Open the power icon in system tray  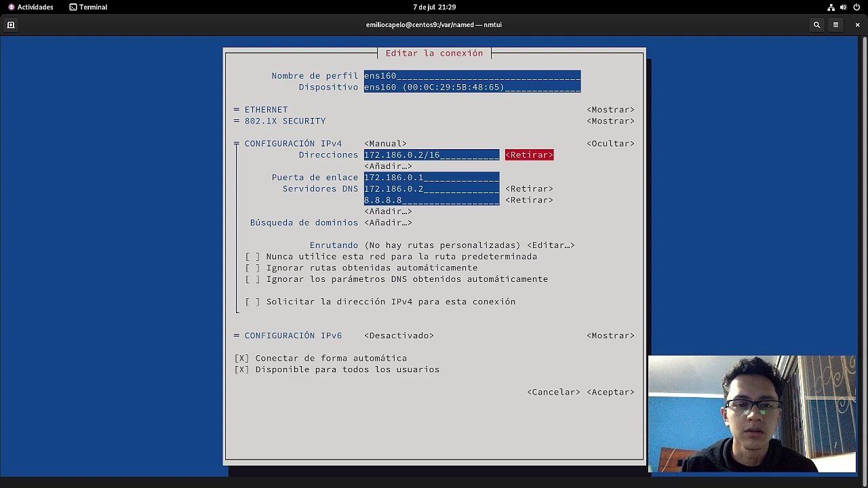point(856,7)
